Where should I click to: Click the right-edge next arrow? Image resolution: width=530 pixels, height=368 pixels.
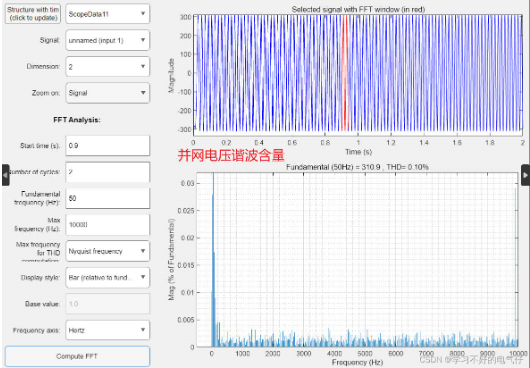tap(525, 175)
